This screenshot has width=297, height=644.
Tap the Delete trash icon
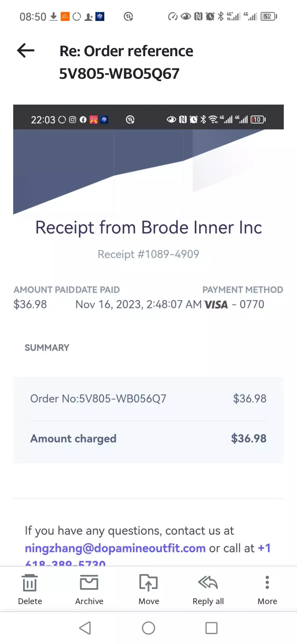(30, 583)
